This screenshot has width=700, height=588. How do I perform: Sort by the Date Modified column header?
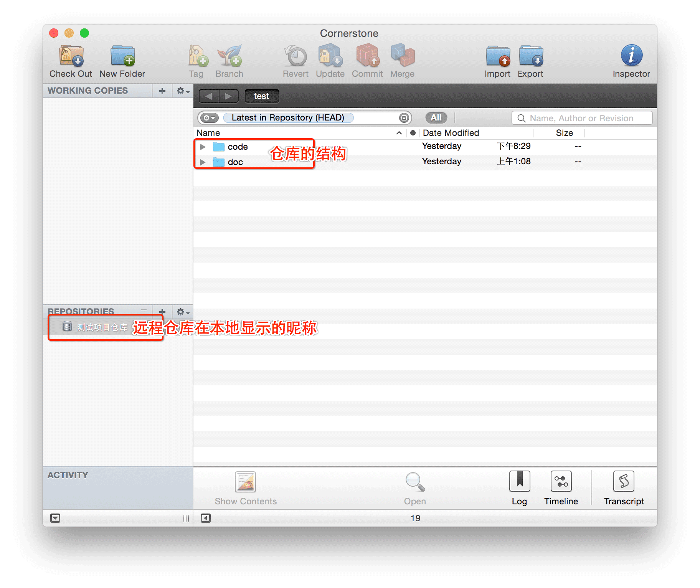(x=476, y=133)
